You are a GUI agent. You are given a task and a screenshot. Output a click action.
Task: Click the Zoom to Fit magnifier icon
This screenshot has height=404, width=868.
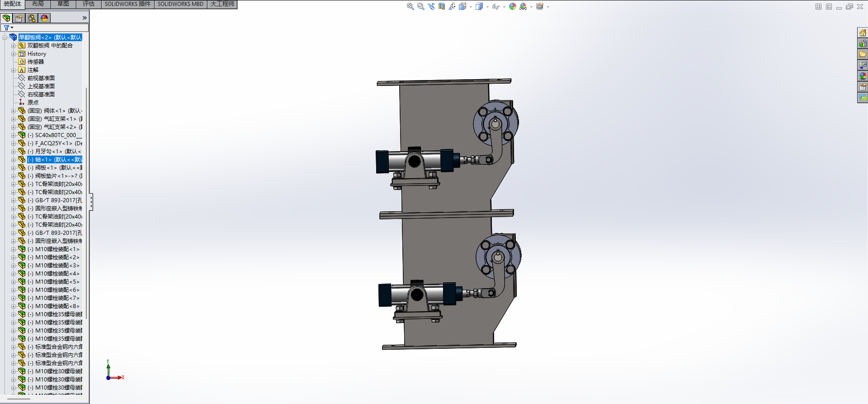pos(410,6)
